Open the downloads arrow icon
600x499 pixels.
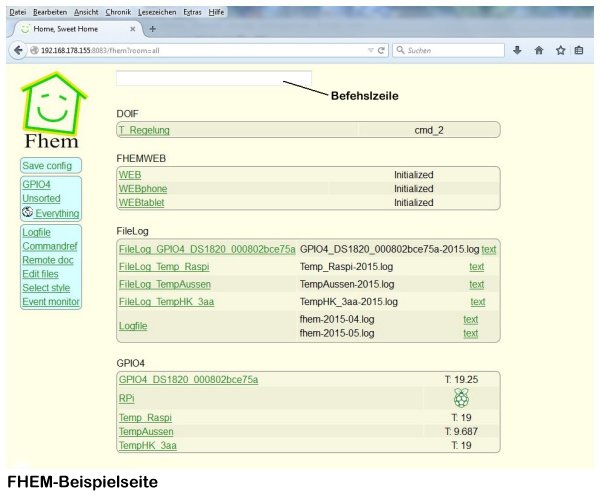pos(517,49)
